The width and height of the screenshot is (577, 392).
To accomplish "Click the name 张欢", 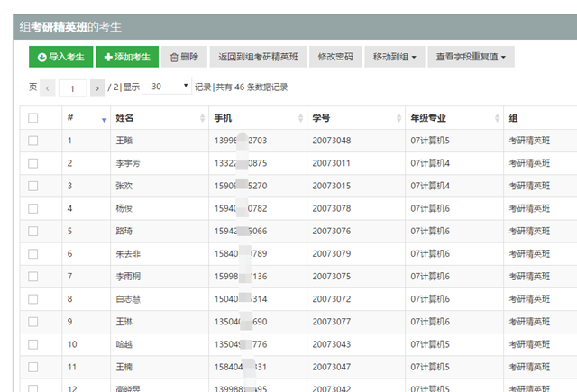I will click(x=124, y=186).
